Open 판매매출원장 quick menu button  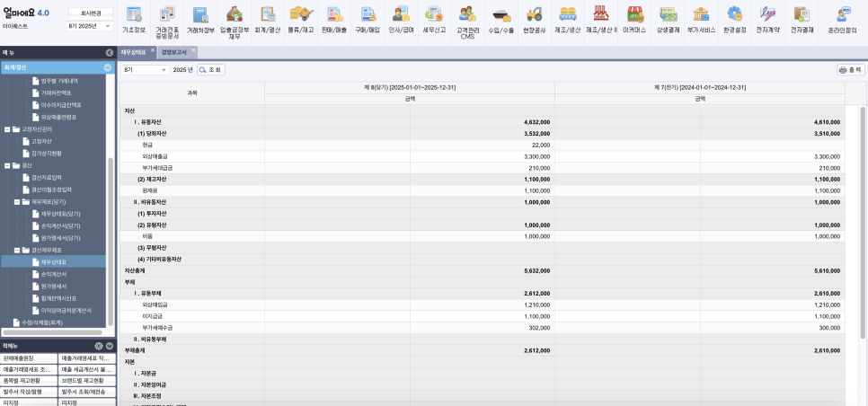(x=29, y=358)
